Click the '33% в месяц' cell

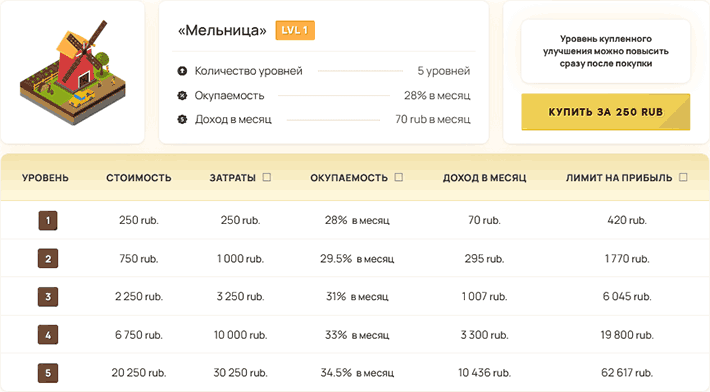(357, 335)
